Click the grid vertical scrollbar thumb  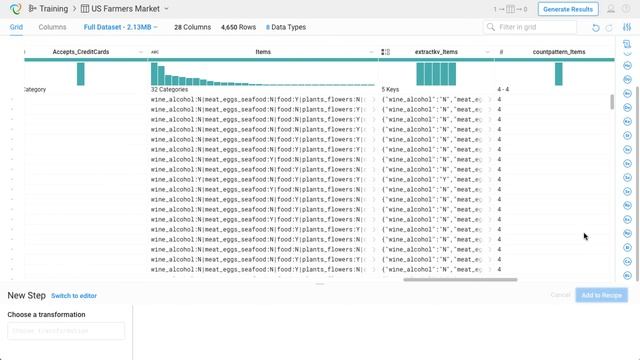tap(612, 102)
